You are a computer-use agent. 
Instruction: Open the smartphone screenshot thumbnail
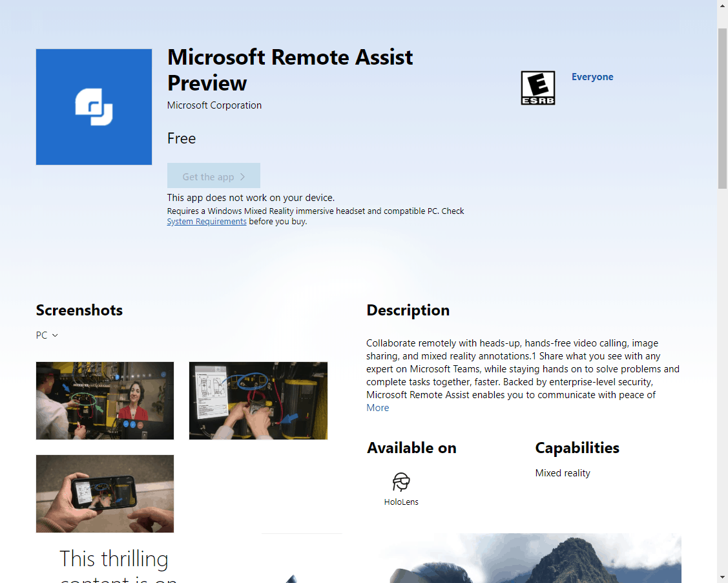click(105, 493)
